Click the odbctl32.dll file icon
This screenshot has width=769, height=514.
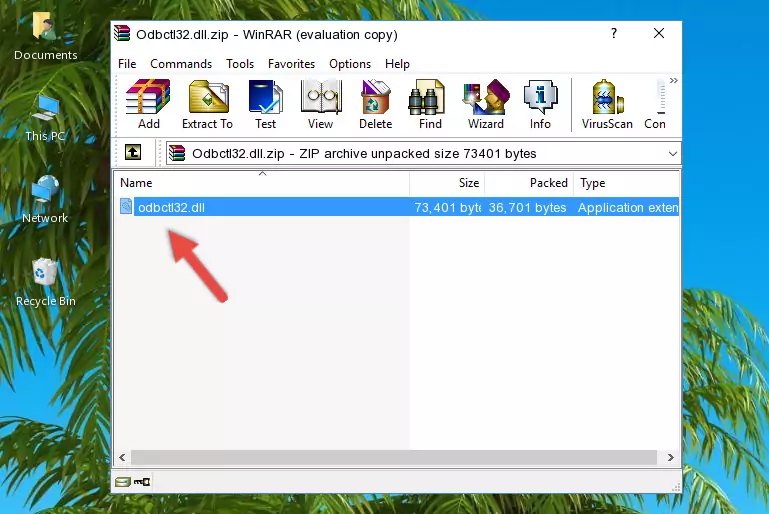tap(126, 206)
